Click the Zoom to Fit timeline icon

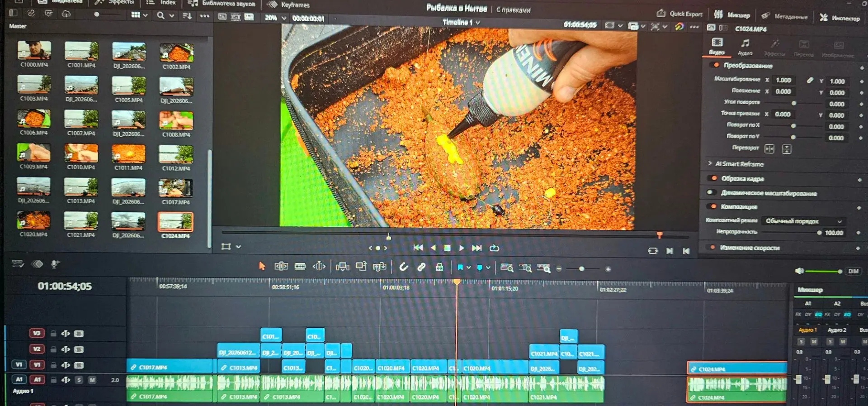coord(507,268)
